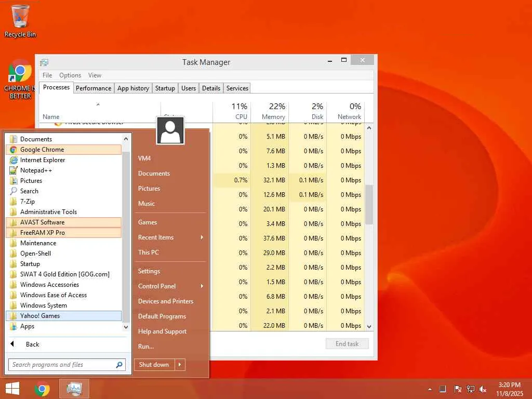Viewport: 532px width, 399px height.
Task: Switch to the App history tab
Action: (133, 88)
